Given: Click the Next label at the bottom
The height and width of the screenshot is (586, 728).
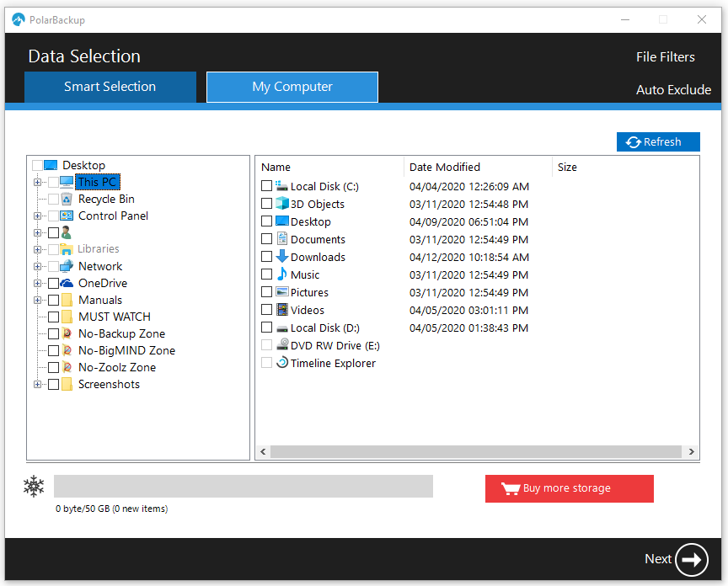Looking at the screenshot, I should [658, 558].
